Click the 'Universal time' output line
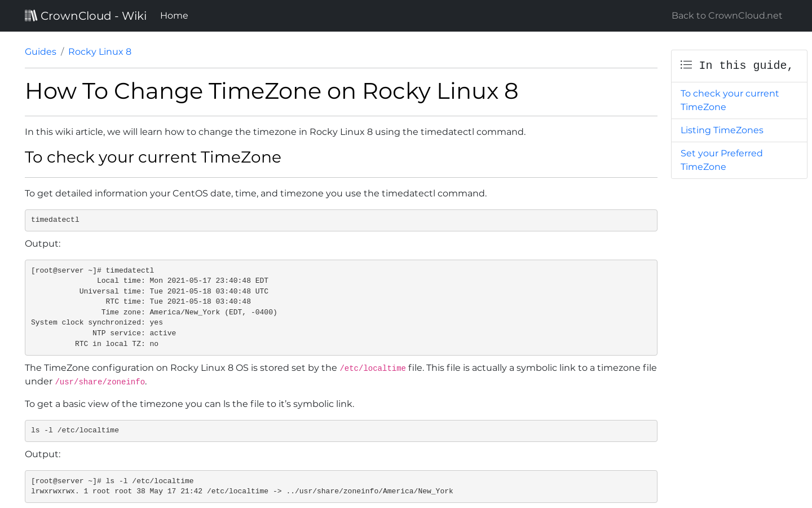Viewport: 812px width, 508px height. [174, 291]
